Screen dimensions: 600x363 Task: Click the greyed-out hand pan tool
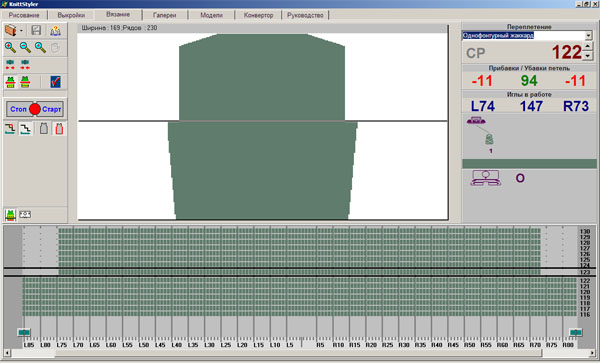pyautogui.click(x=55, y=47)
